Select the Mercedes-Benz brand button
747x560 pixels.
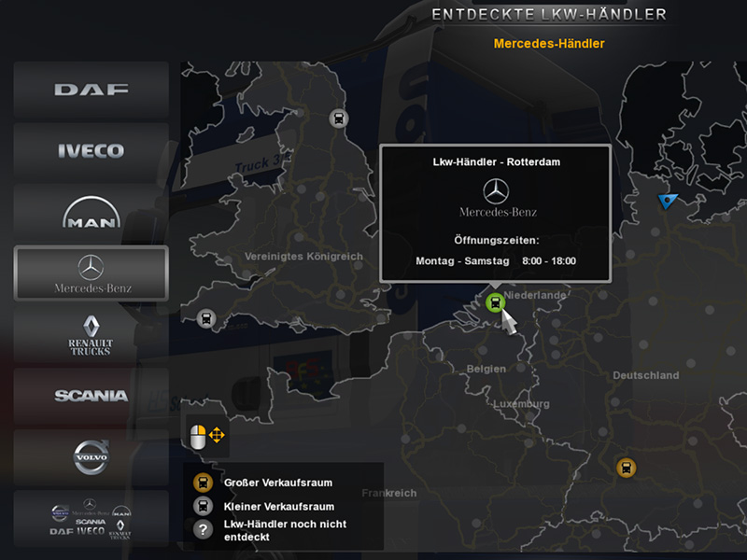[91, 273]
